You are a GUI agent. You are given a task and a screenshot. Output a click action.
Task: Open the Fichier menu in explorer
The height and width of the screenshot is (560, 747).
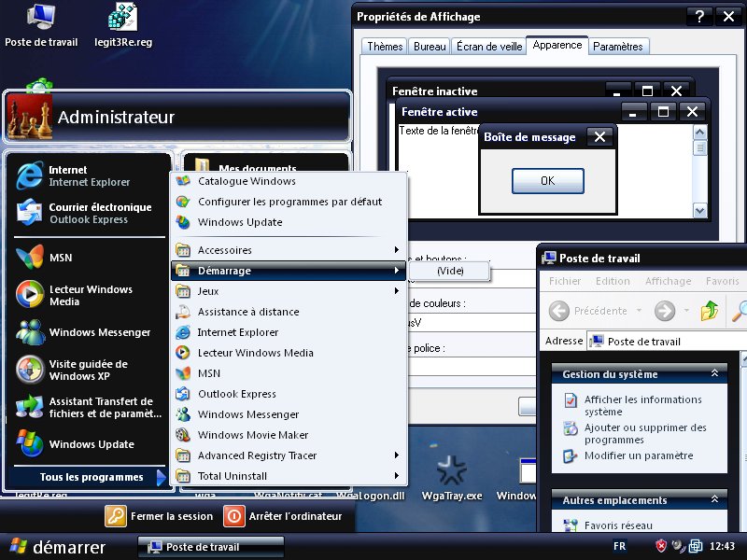565,281
